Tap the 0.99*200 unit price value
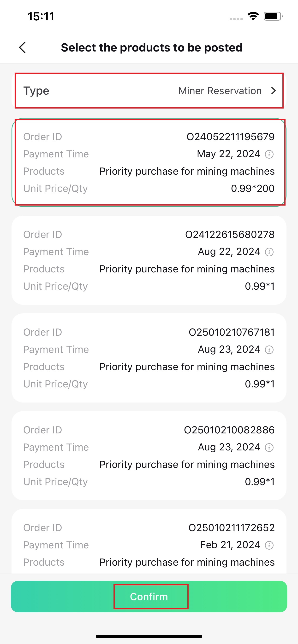Image resolution: width=298 pixels, height=644 pixels. tap(253, 189)
